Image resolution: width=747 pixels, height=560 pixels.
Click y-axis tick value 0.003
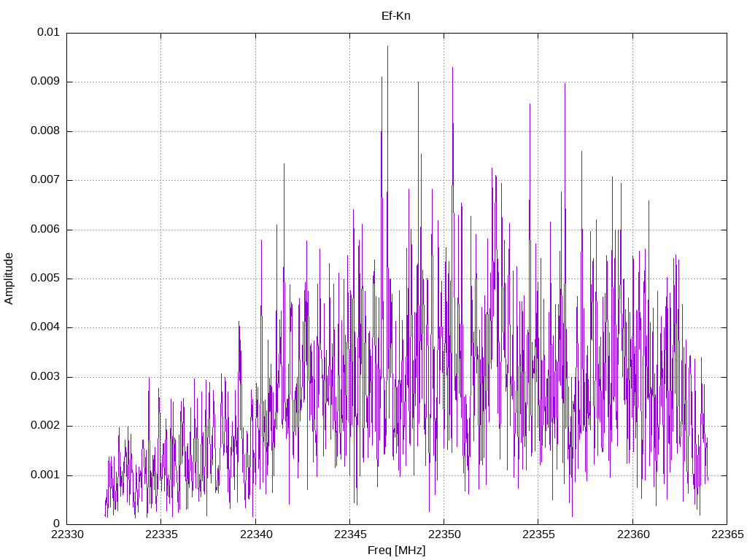[45, 377]
